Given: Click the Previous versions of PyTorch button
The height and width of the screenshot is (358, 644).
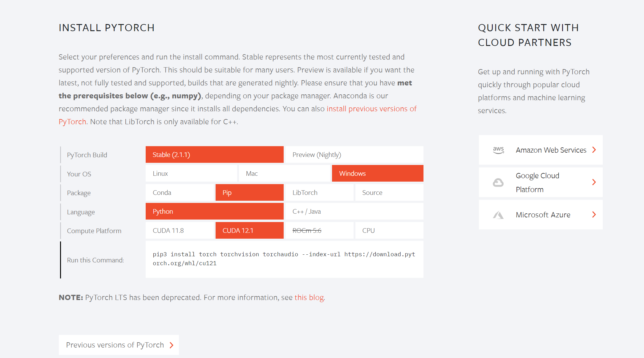Looking at the screenshot, I should (119, 345).
